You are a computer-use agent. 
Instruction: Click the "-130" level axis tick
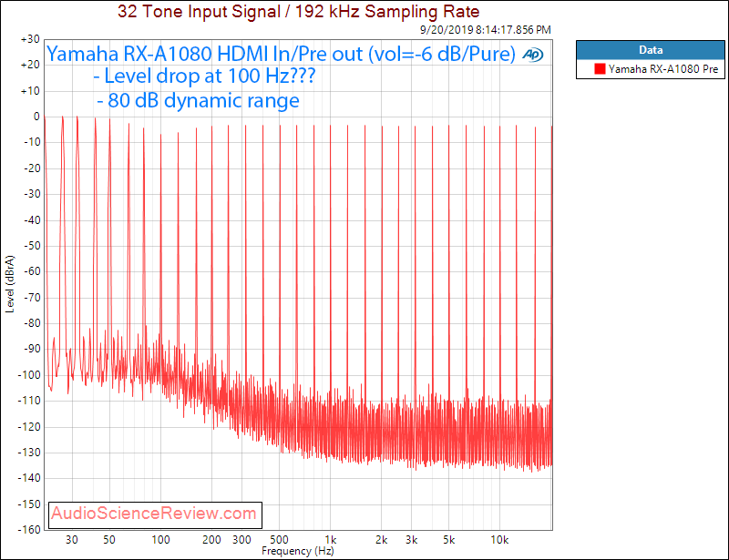click(29, 453)
